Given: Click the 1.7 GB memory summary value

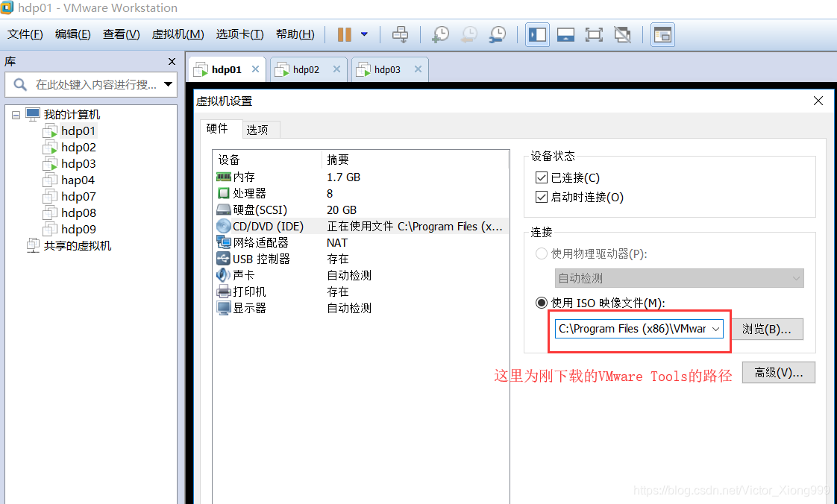Looking at the screenshot, I should point(344,177).
